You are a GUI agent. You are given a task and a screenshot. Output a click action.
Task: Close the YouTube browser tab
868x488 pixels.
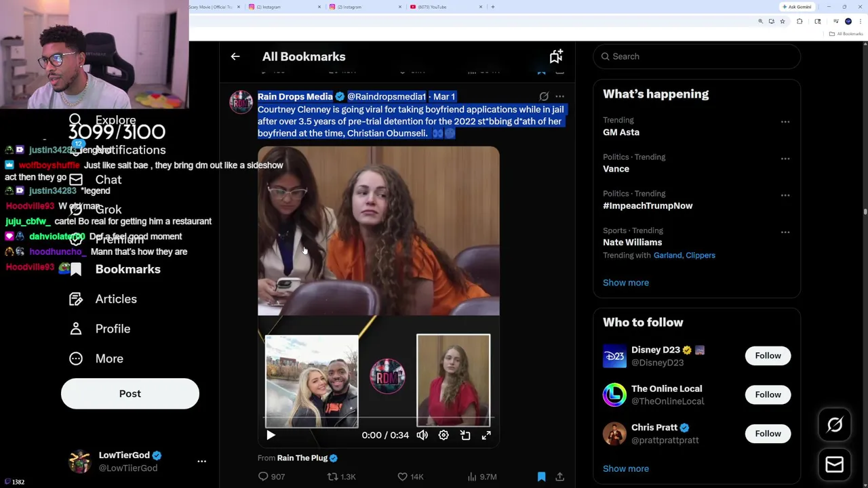pos(481,7)
